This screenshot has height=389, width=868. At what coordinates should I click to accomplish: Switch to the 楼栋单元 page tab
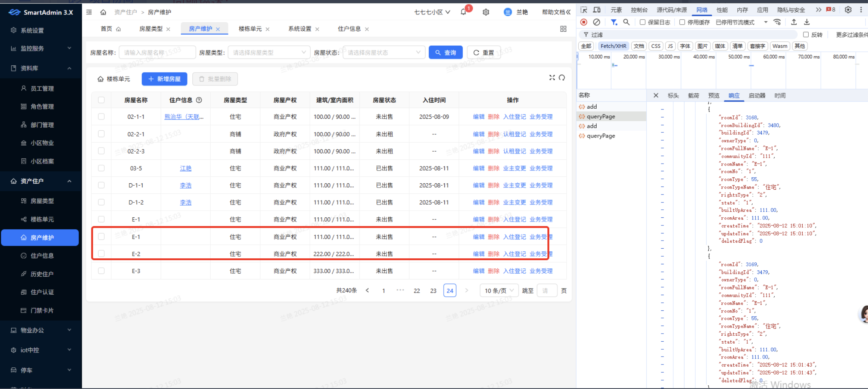coord(250,29)
